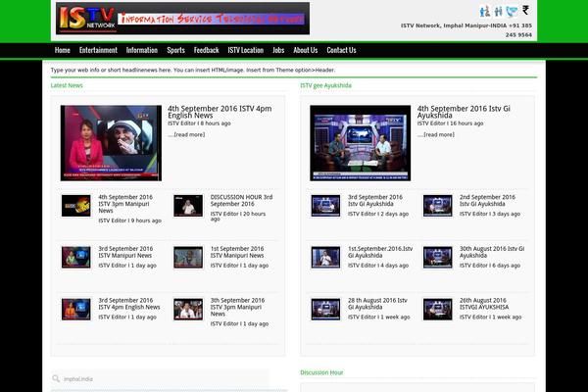
Task: Open the Jobs menu item
Action: pos(278,50)
